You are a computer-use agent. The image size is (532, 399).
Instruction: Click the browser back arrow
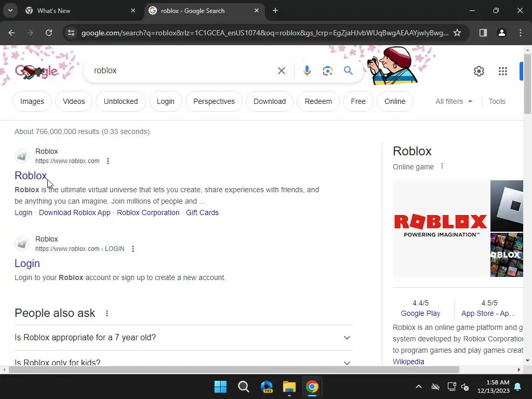(11, 33)
